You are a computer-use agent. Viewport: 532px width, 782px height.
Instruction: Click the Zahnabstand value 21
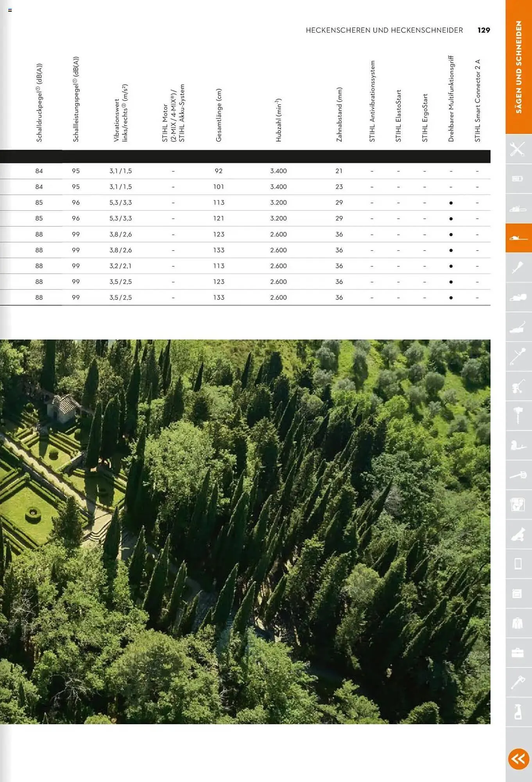click(339, 171)
